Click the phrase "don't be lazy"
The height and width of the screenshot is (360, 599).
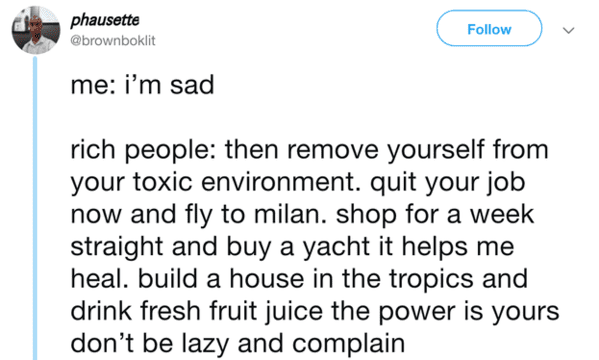click(x=149, y=344)
